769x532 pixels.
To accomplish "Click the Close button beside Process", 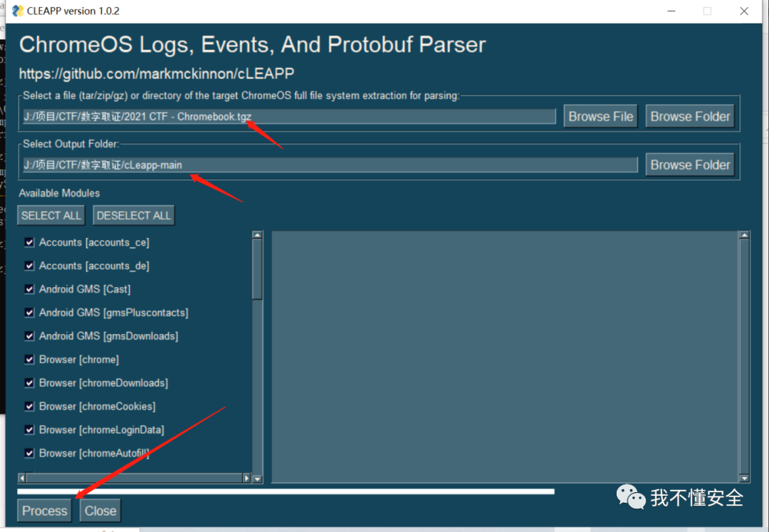I will [100, 511].
